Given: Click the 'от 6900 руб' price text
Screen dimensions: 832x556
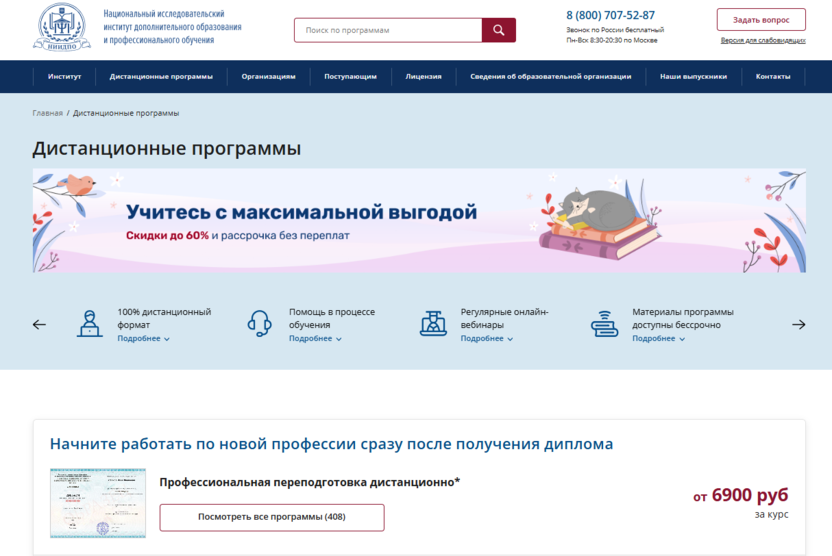Looking at the screenshot, I should (740, 495).
